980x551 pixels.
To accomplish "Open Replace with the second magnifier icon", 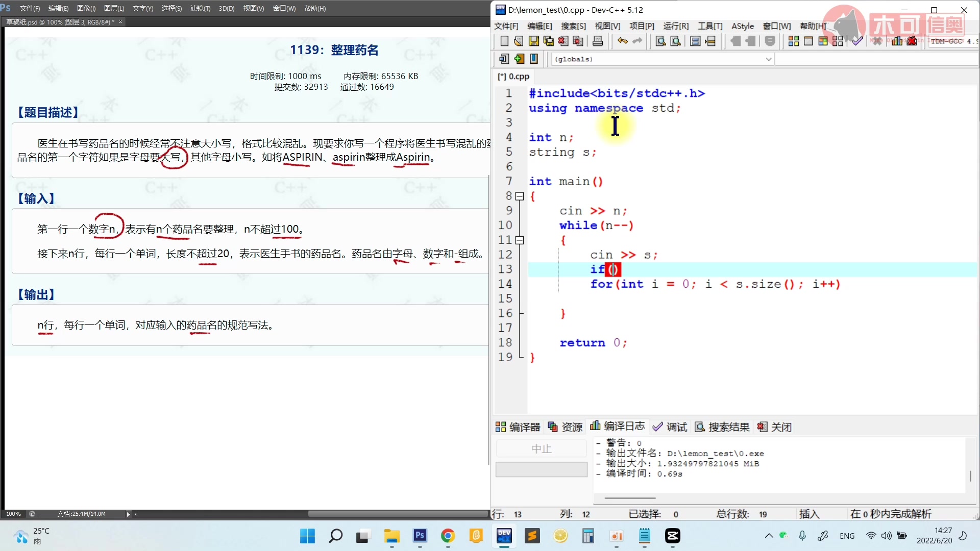I will click(675, 41).
